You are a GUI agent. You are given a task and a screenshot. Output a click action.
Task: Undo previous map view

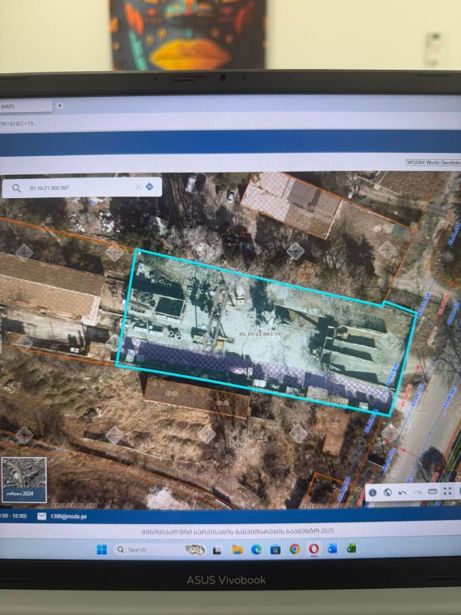[x=402, y=492]
